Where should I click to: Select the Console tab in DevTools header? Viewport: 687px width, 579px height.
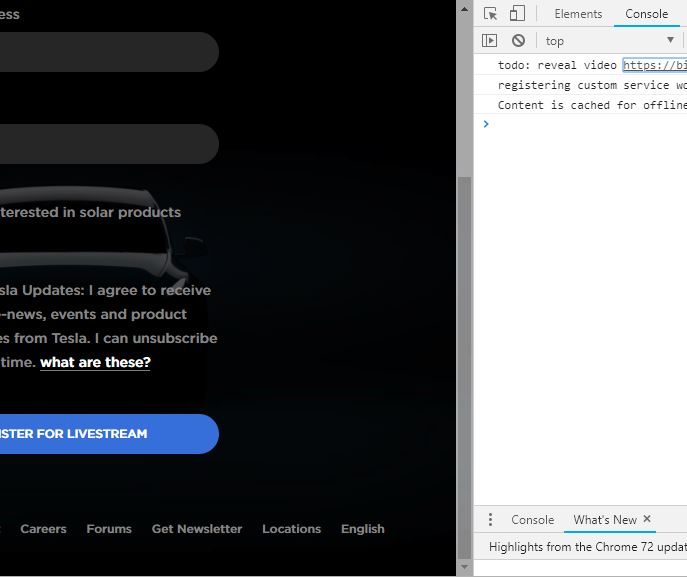[646, 14]
